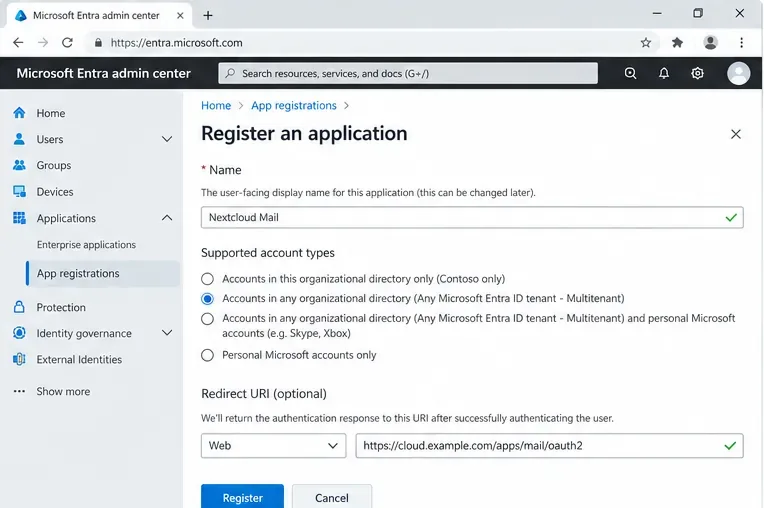Open browser profile icon

click(710, 43)
